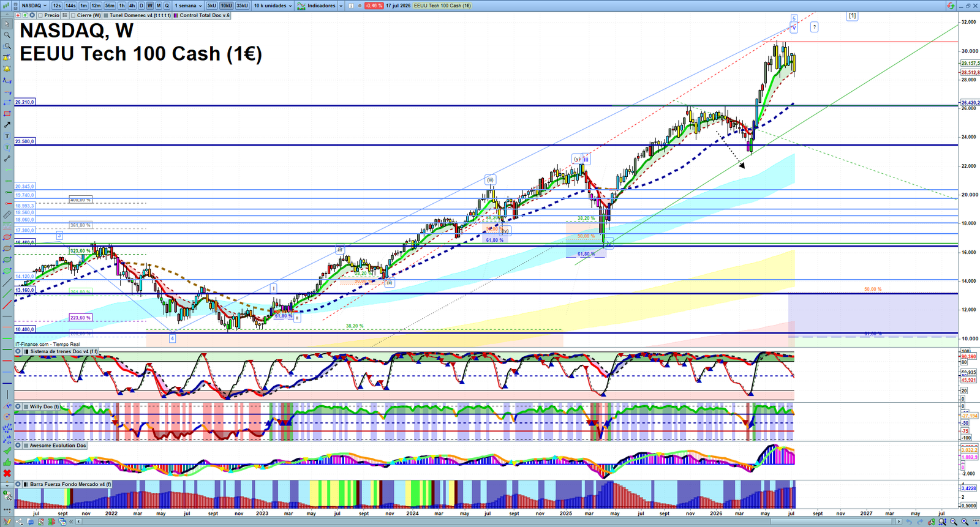Switch to the 12s timeframe
The height and width of the screenshot is (527, 980).
pos(57,6)
